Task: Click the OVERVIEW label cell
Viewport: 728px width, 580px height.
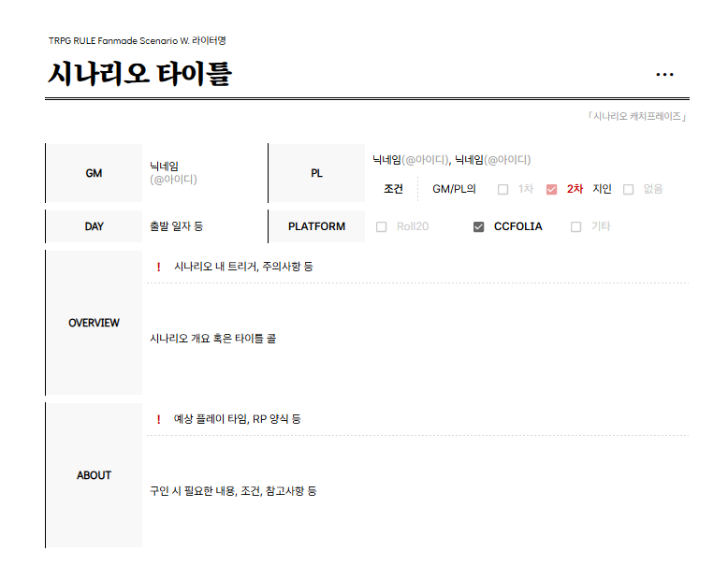Action: [x=94, y=323]
